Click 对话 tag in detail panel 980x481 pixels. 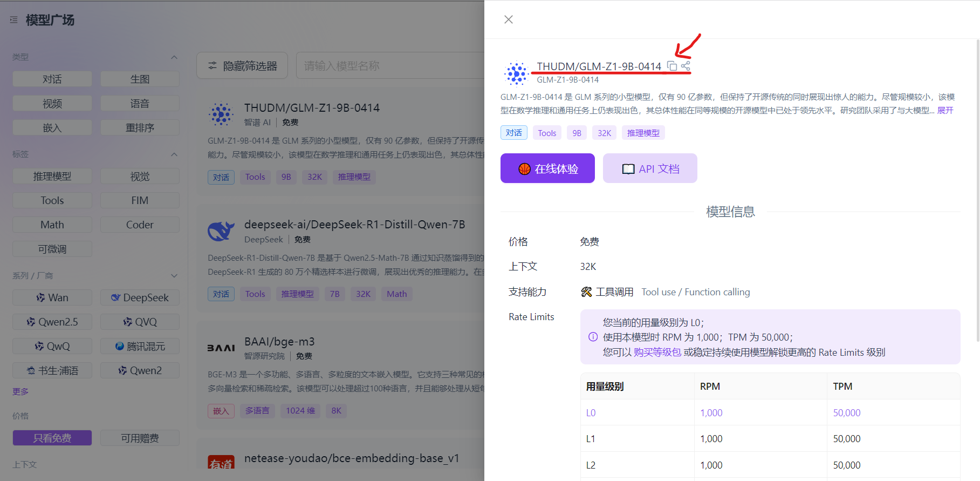[513, 133]
